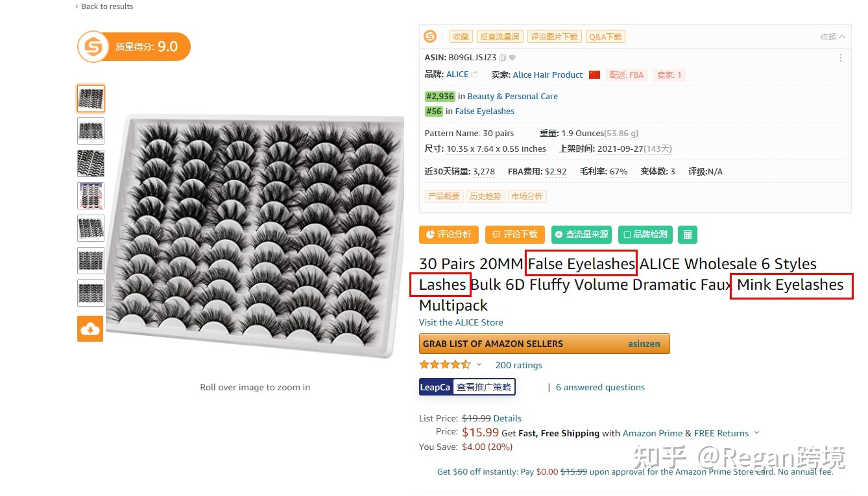This screenshot has height=496, width=868.
Task: Expand the star rating dropdown chevron
Action: point(479,365)
